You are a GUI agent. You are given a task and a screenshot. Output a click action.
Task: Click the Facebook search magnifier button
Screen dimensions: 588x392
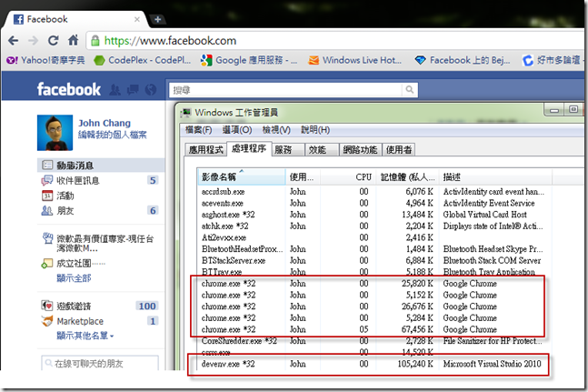[410, 90]
